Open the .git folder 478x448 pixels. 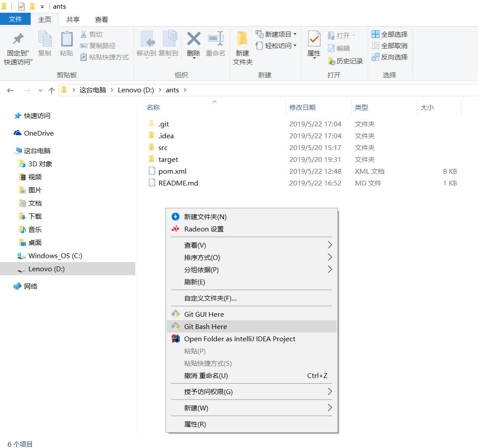165,124
